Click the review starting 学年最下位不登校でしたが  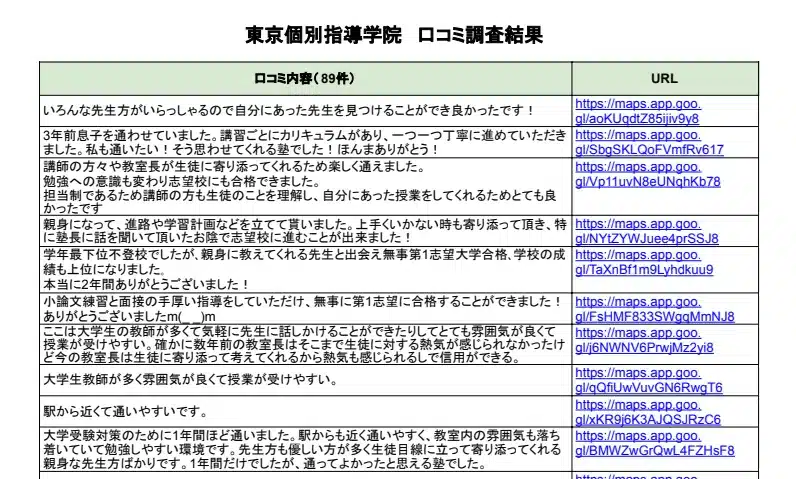[304, 269]
